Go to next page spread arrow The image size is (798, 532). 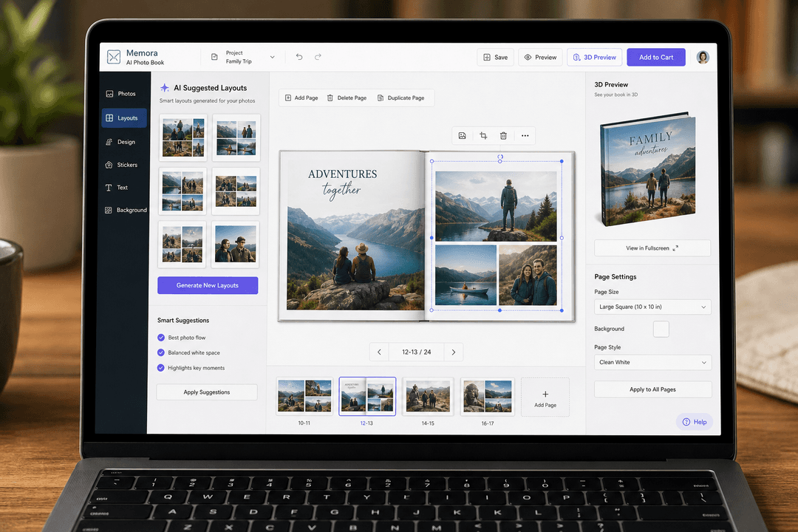454,352
